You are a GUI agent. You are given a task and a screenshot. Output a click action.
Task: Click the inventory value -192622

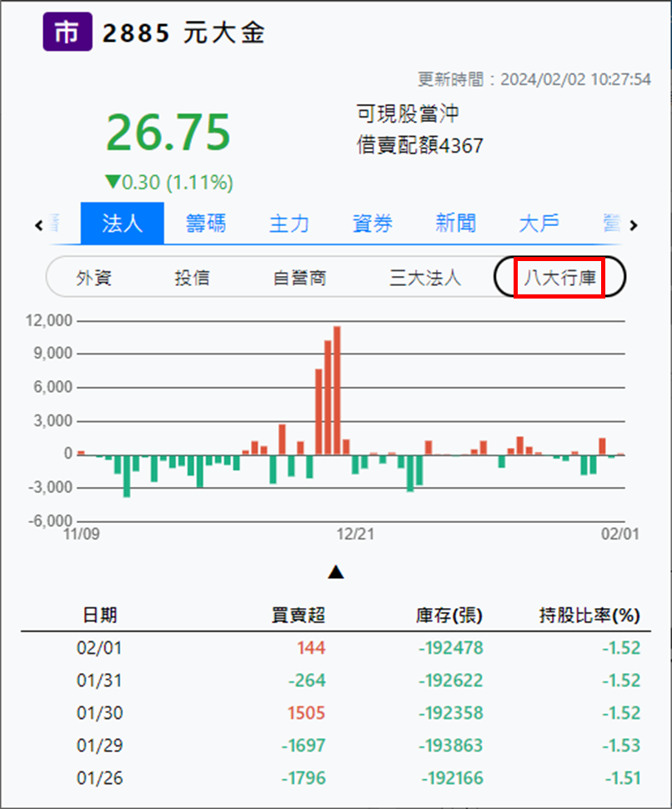(451, 681)
